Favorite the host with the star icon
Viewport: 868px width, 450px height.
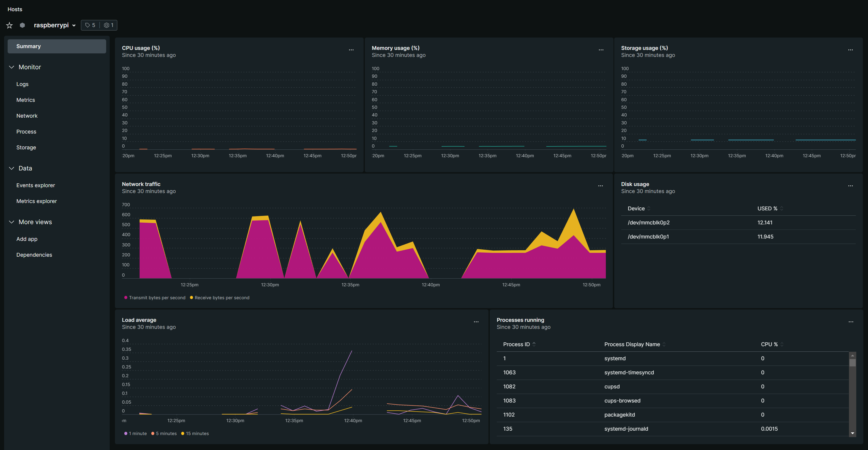click(9, 25)
